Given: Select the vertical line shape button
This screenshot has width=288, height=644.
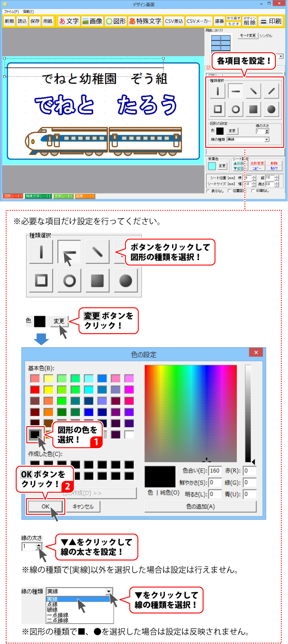Looking at the screenshot, I should click(217, 91).
